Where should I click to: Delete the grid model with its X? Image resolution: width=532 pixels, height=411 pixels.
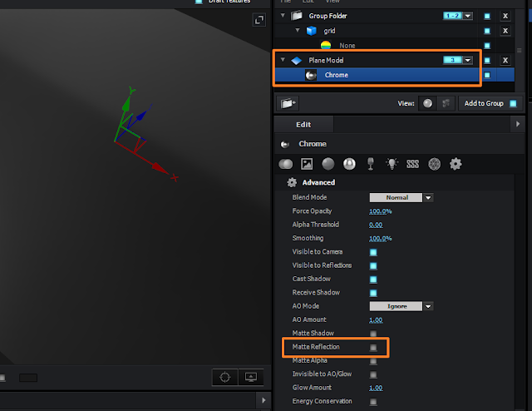505,31
